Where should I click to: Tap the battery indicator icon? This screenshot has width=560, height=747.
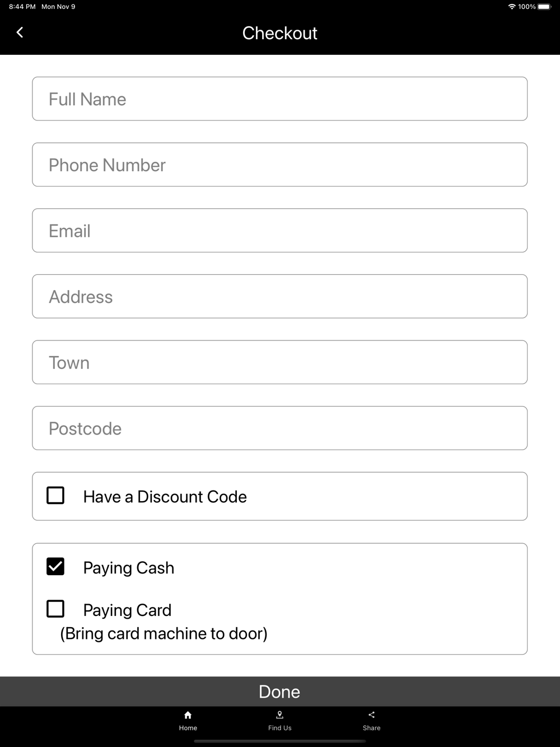pos(544,7)
